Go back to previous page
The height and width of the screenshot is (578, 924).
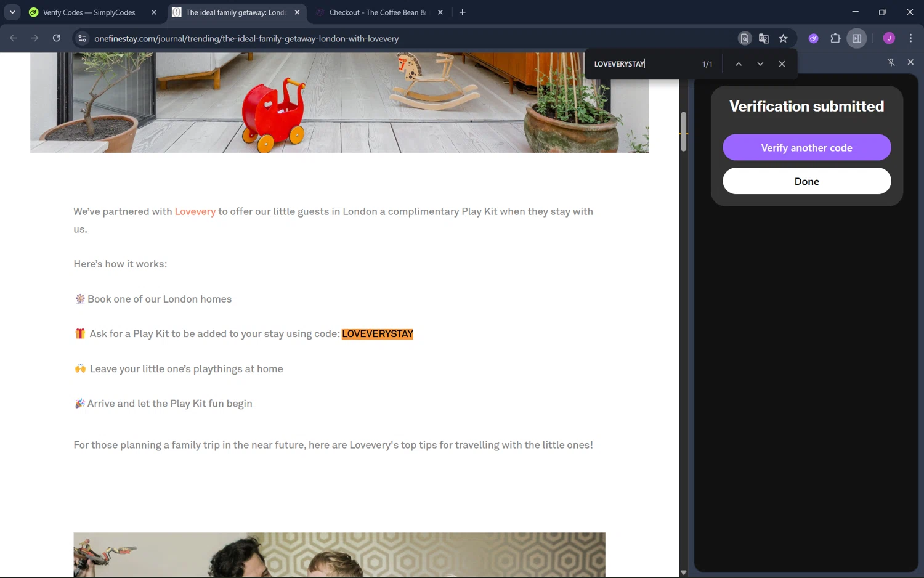[14, 38]
